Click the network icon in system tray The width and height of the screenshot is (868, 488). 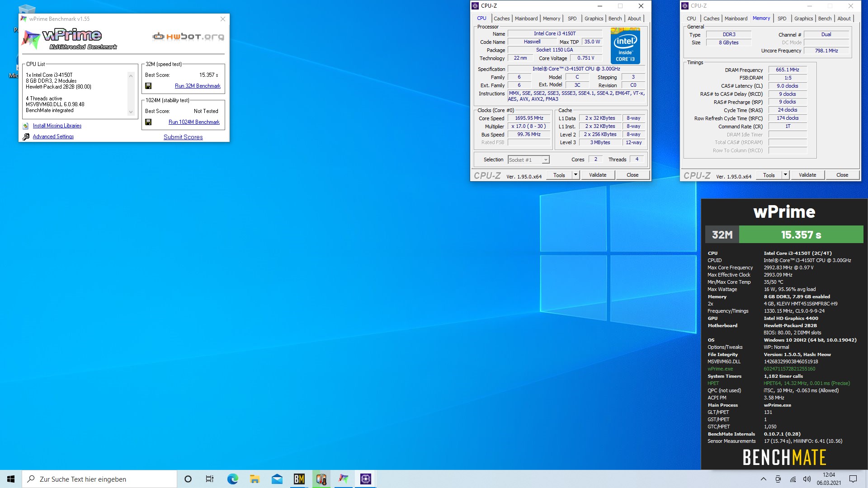pyautogui.click(x=793, y=479)
